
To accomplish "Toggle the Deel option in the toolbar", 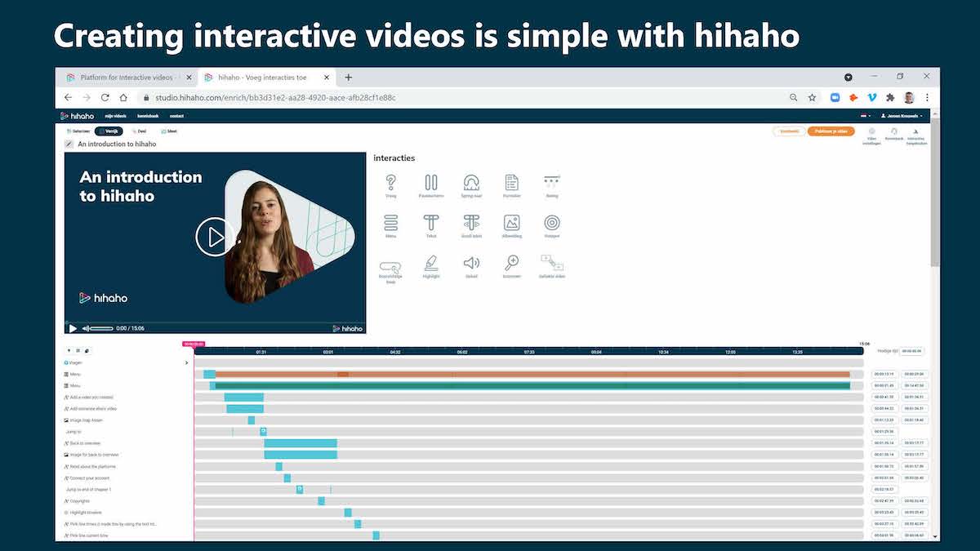I will pyautogui.click(x=140, y=131).
